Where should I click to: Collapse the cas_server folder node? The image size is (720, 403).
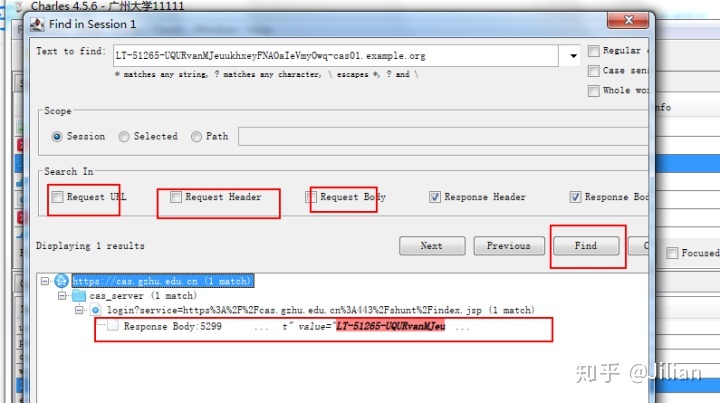pos(62,296)
